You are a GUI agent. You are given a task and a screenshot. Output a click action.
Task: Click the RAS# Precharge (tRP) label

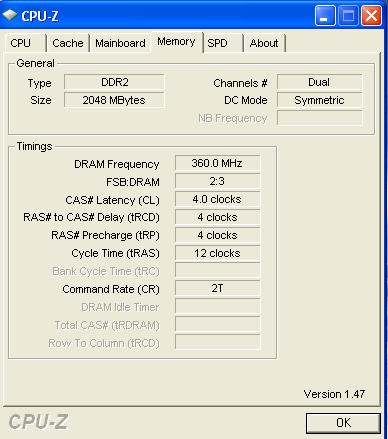click(x=105, y=235)
